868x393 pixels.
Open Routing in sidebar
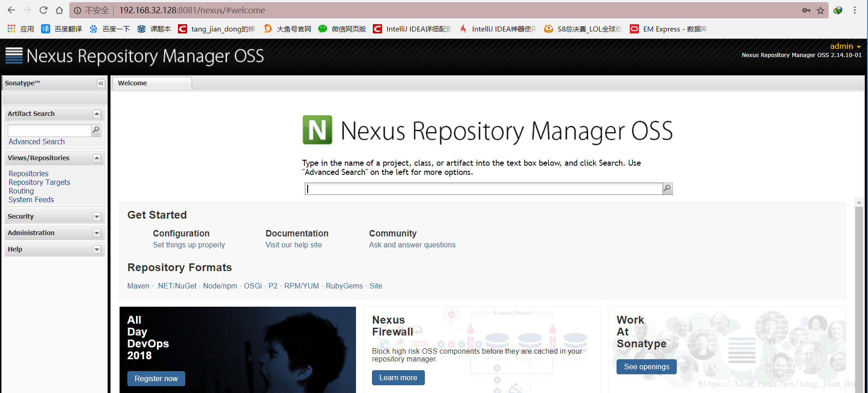coord(21,191)
